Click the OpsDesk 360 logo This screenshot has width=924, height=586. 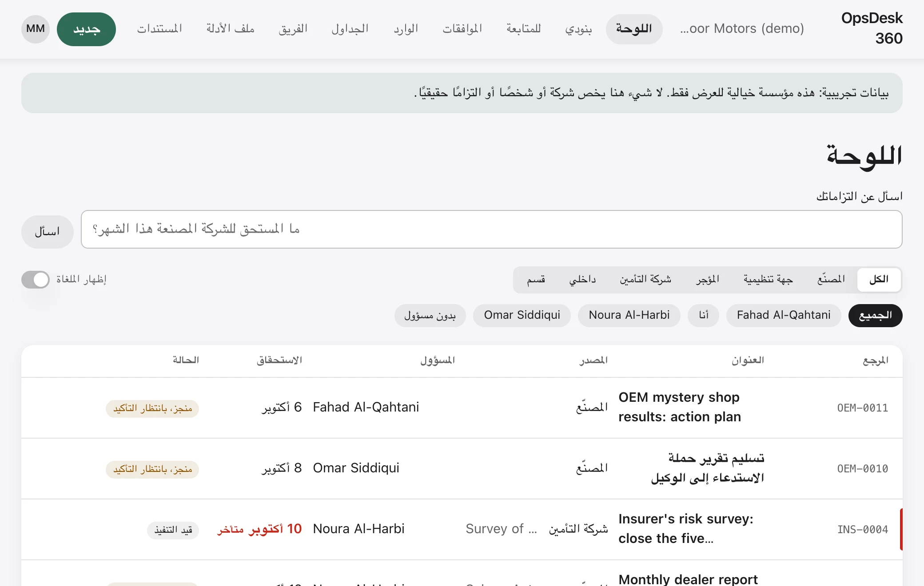click(872, 28)
